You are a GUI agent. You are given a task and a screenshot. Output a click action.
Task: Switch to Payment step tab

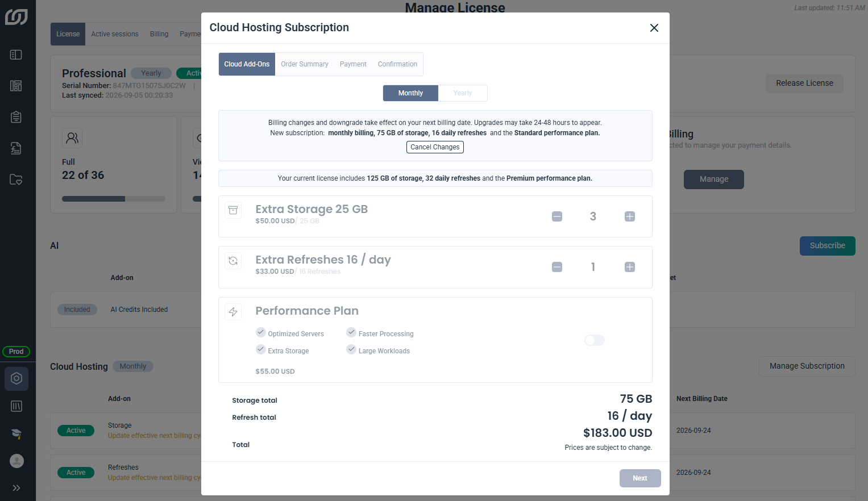coord(353,64)
